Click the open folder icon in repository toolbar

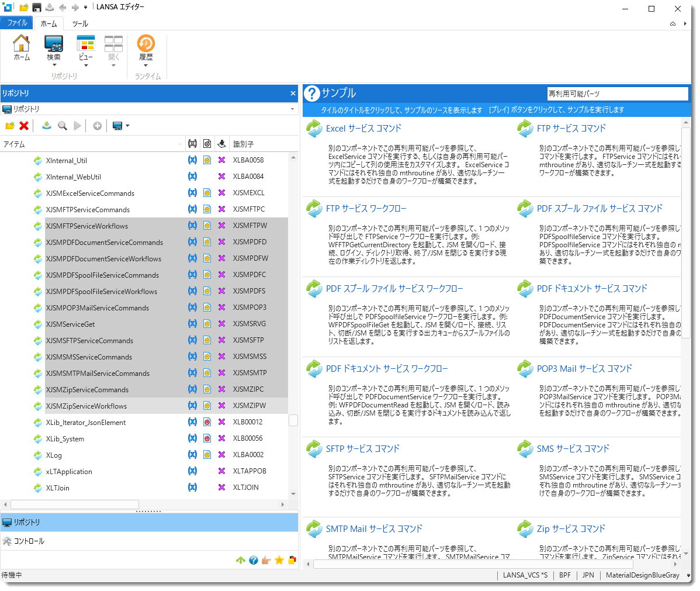coord(10,126)
